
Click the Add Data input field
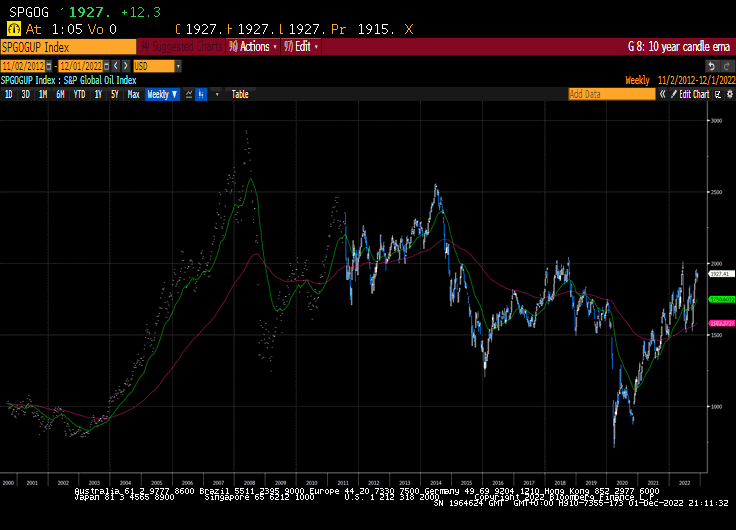(x=612, y=94)
